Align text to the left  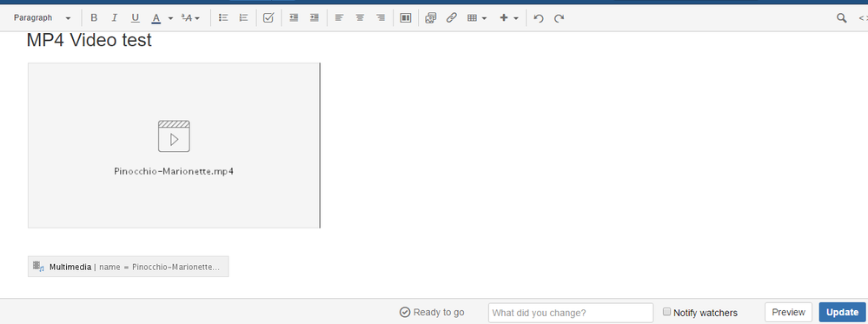tap(340, 17)
